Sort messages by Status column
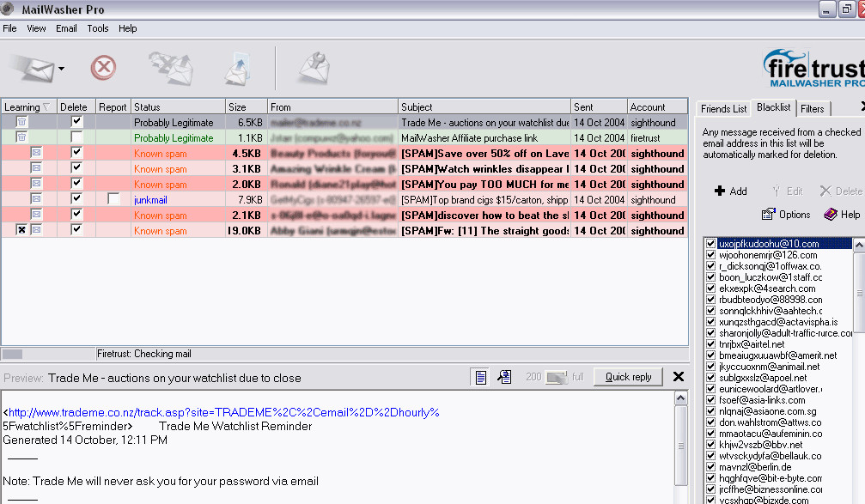Screen dimensions: 865x504 coord(178,107)
